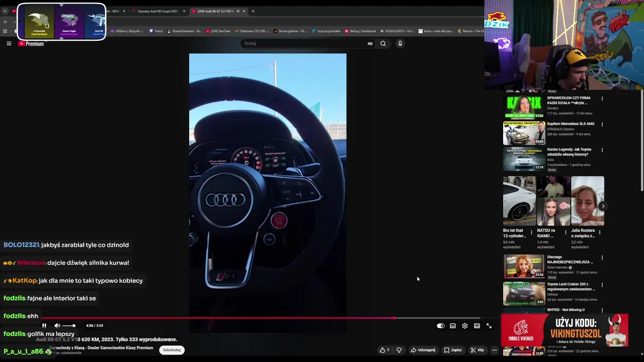Open the StreamElements bookmark
Screen dimensions: 644x362
pos(185,31)
